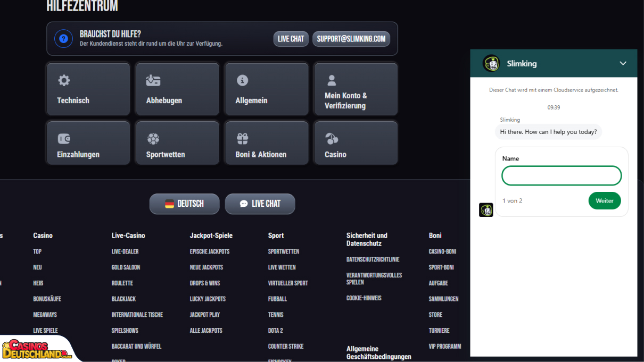
Task: Open the Cookie-Hinweis link
Action: click(364, 298)
